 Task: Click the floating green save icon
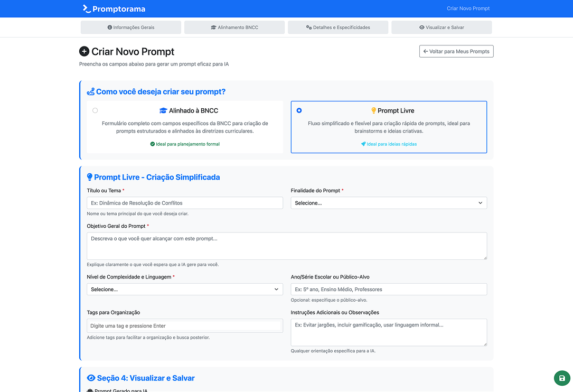(562, 378)
